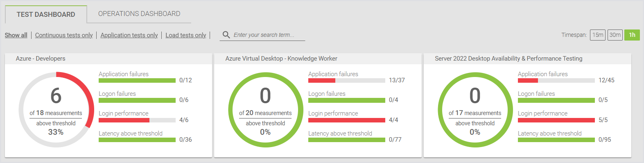Image resolution: width=644 pixels, height=163 pixels.
Task: Filter by Application tests only
Action: click(x=129, y=35)
